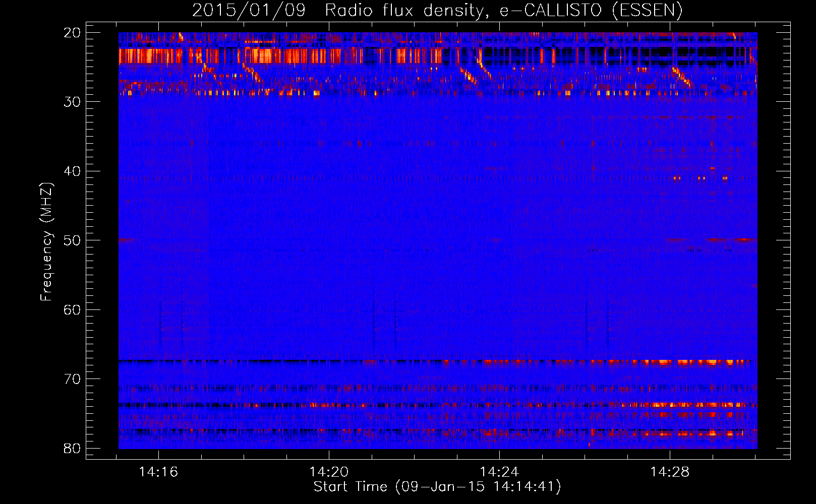Click the 80 frequency tick label
Screen dimensions: 816x504
click(x=72, y=449)
